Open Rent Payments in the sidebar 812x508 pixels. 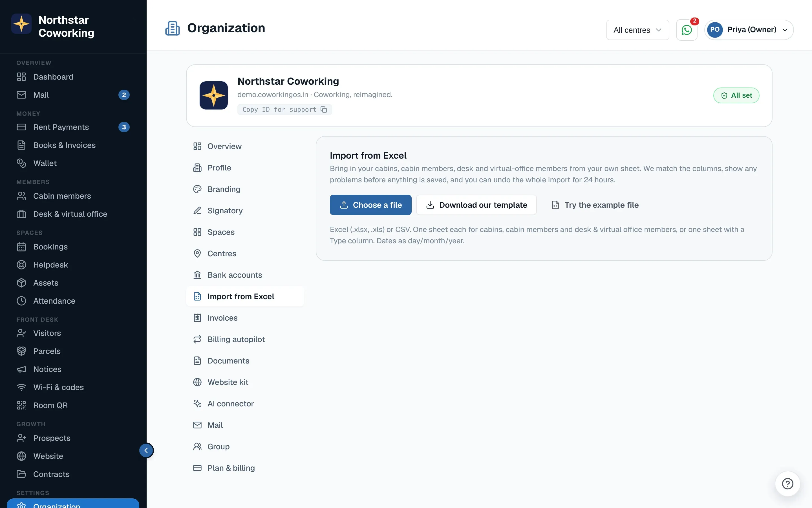click(x=73, y=127)
